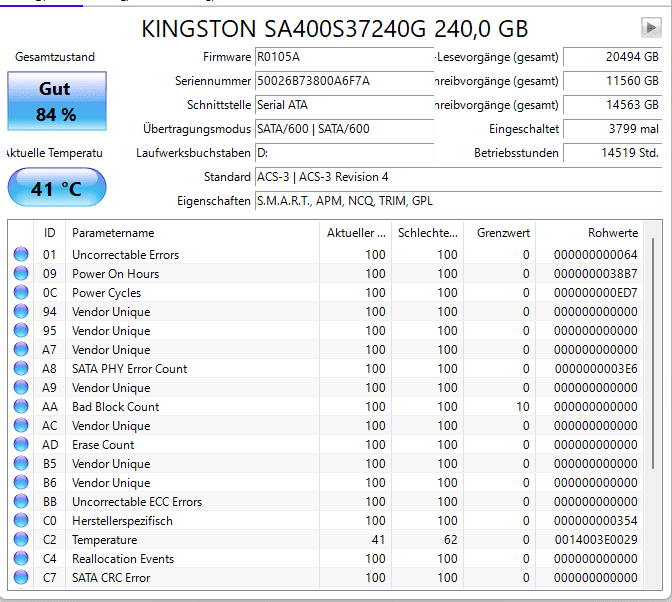Screen dimensions: 672x602
Task: Select the Reallocation Events row name
Action: tap(123, 559)
